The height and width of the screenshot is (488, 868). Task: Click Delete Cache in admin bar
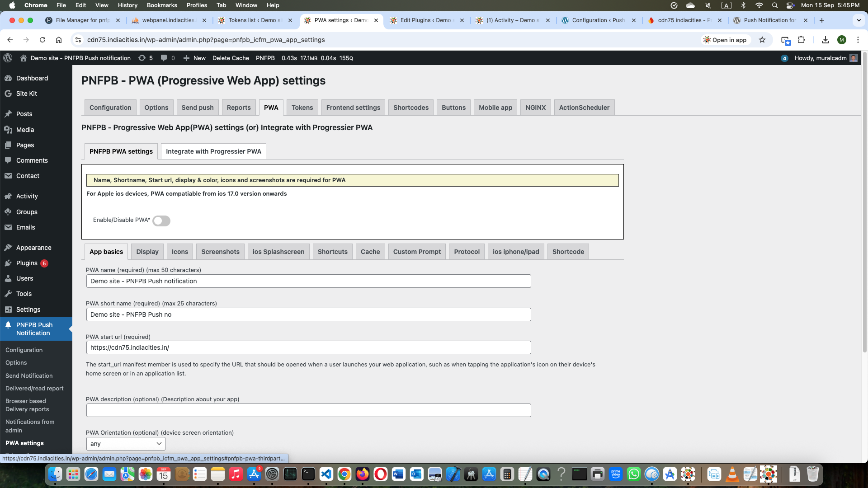231,58
